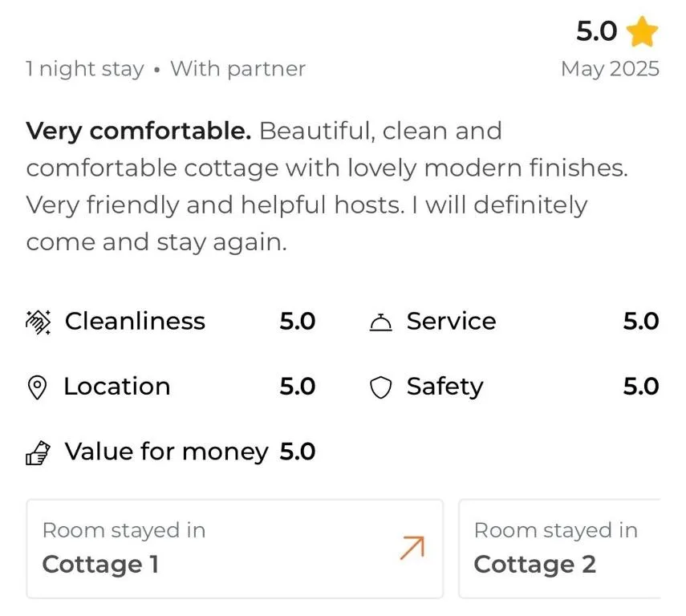
Task: Click the orange star rating icon
Action: click(641, 32)
